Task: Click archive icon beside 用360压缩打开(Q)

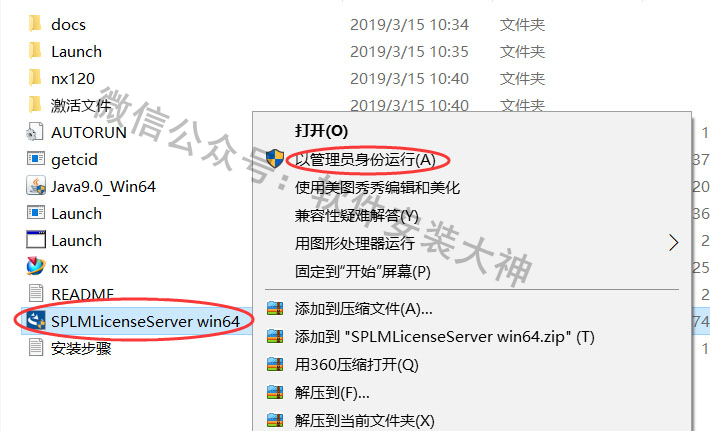Action: (275, 364)
